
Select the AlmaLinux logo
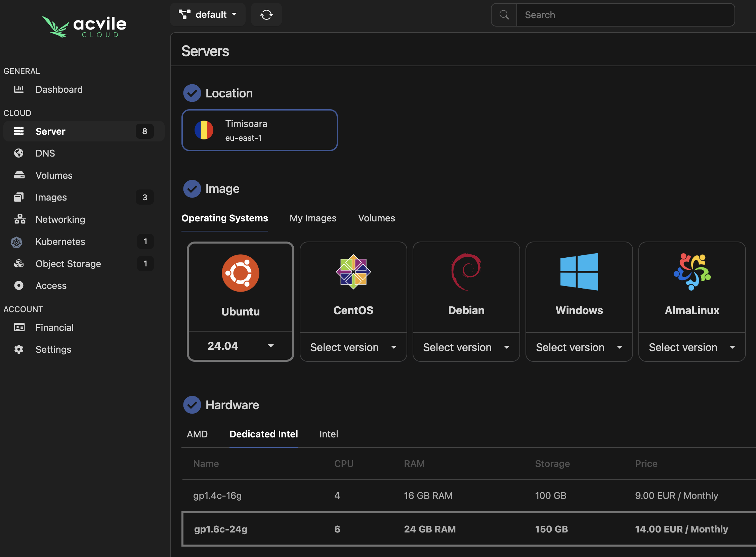(x=691, y=272)
